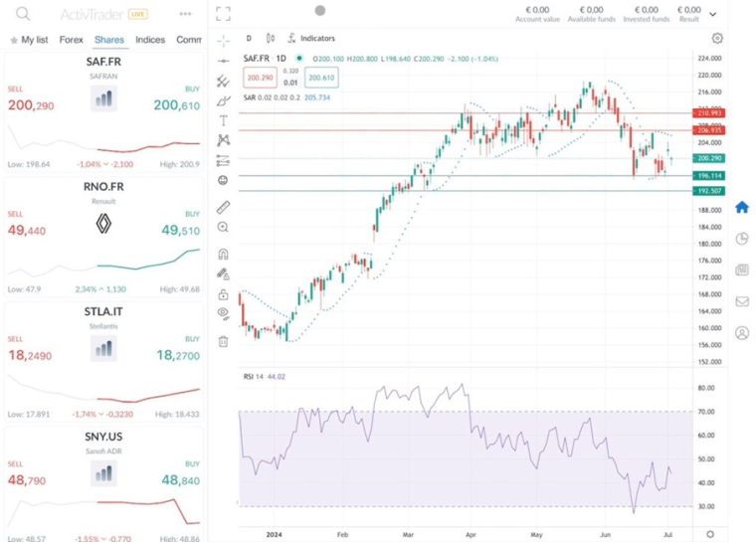The width and height of the screenshot is (756, 542).
Task: Click the trash icon to remove drawings
Action: pyautogui.click(x=224, y=341)
